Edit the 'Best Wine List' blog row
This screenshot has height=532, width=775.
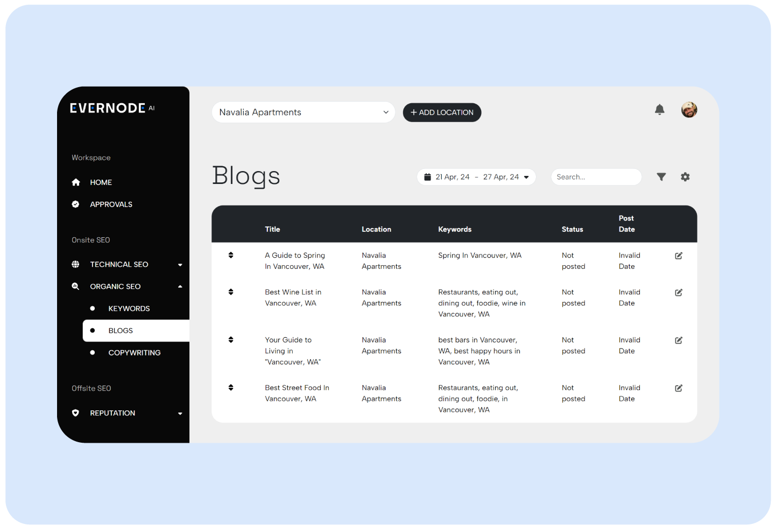679,293
